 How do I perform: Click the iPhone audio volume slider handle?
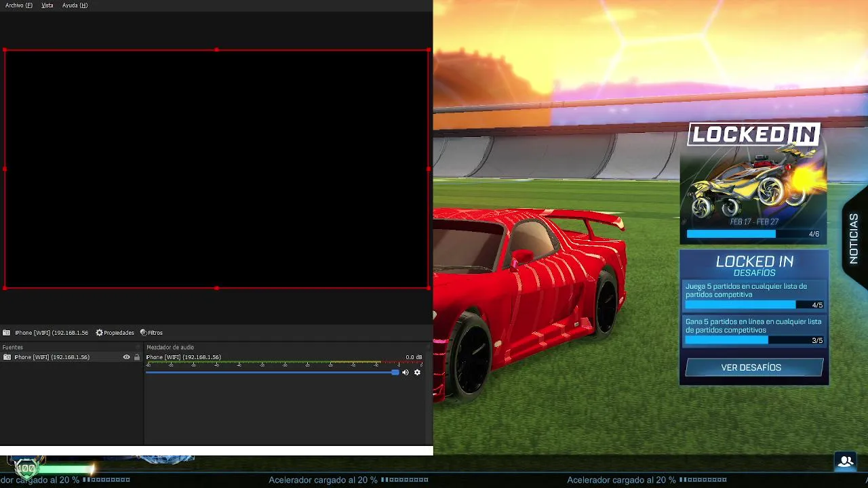coord(395,372)
